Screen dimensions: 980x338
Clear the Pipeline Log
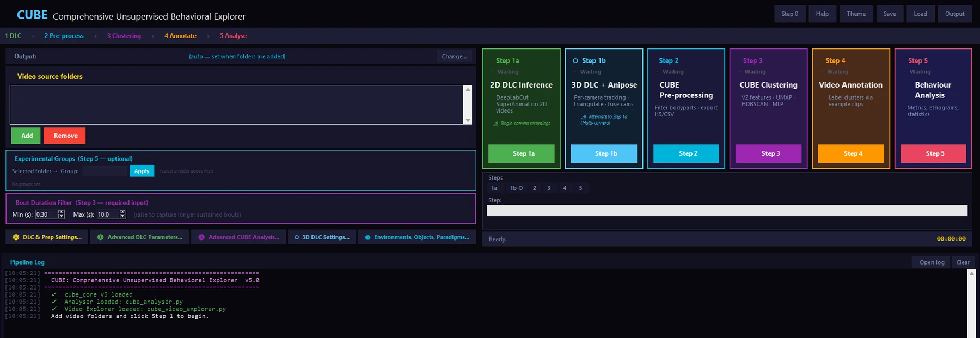tap(963, 262)
